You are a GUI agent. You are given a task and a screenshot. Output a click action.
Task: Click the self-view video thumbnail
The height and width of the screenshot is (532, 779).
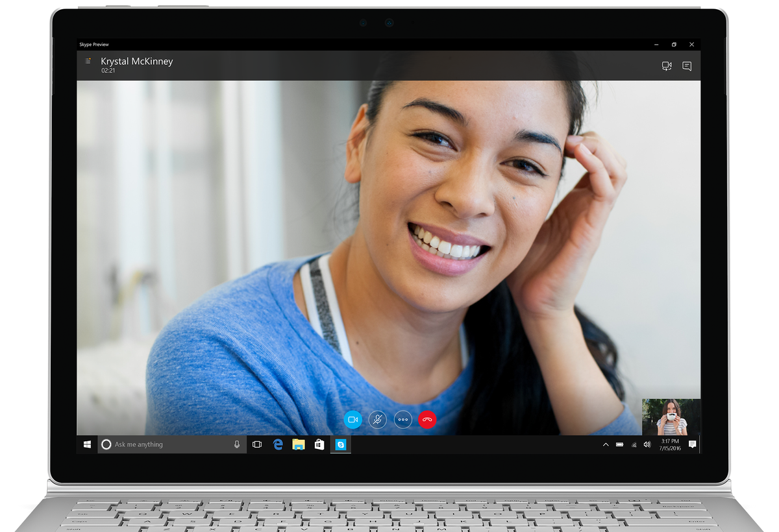pyautogui.click(x=671, y=417)
